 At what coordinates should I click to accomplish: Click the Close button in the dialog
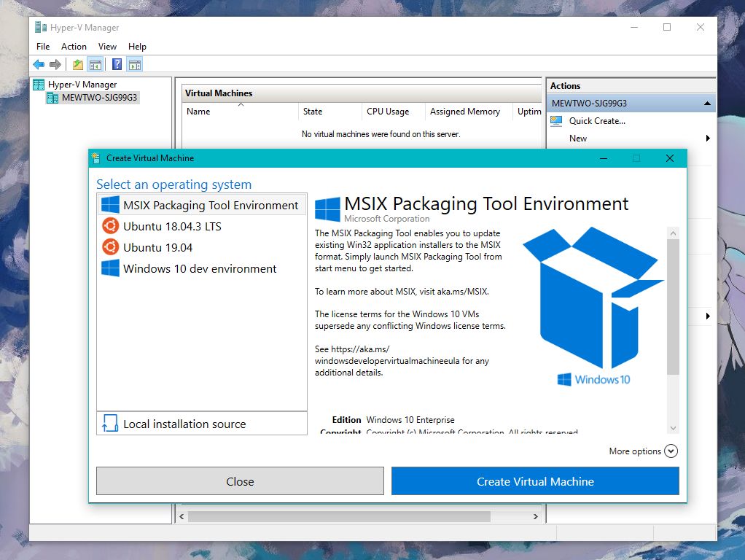[240, 481]
